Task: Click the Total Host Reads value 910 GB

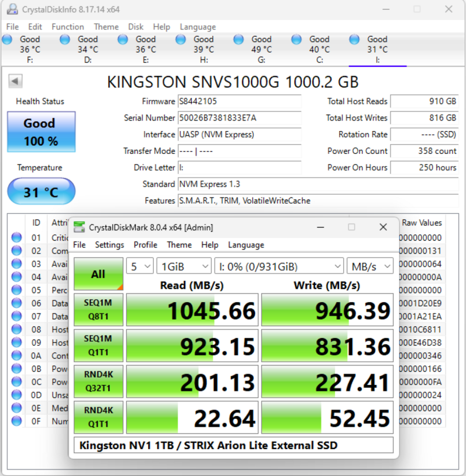Action: point(424,101)
